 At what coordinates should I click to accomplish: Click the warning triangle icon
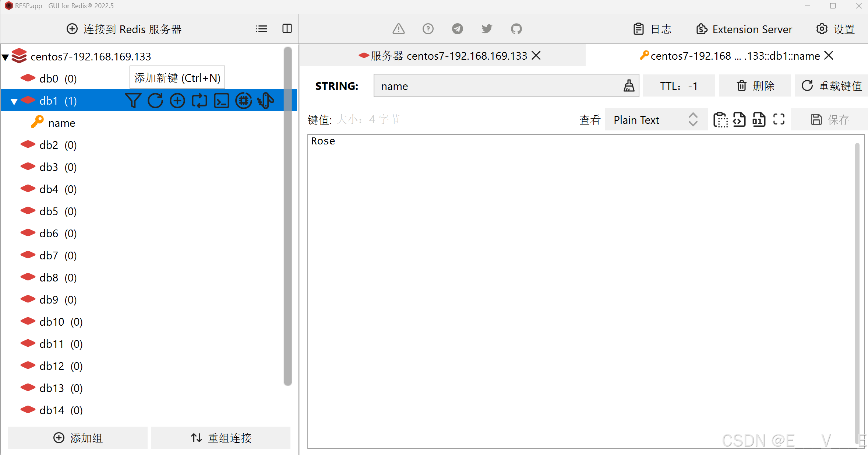click(x=398, y=29)
